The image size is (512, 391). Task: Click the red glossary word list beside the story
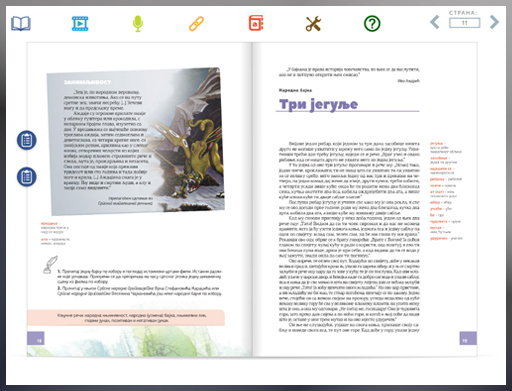445,191
